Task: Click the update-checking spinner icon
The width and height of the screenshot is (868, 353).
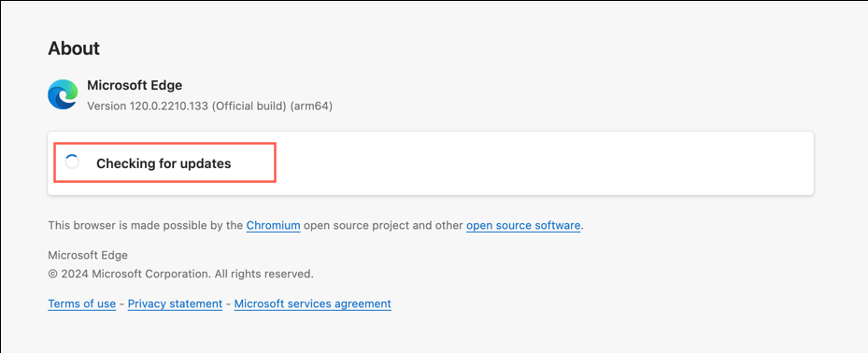Action: (x=72, y=162)
